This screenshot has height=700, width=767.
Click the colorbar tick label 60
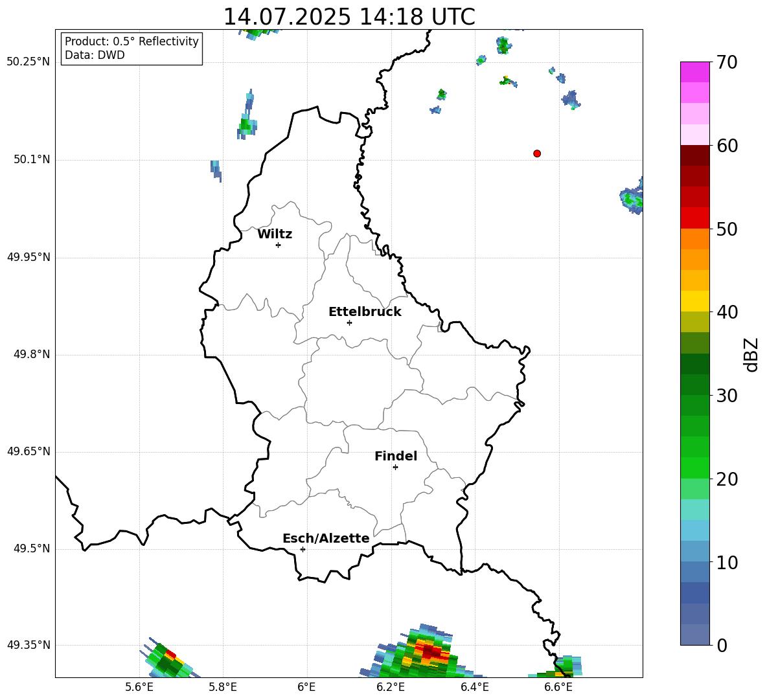point(727,146)
